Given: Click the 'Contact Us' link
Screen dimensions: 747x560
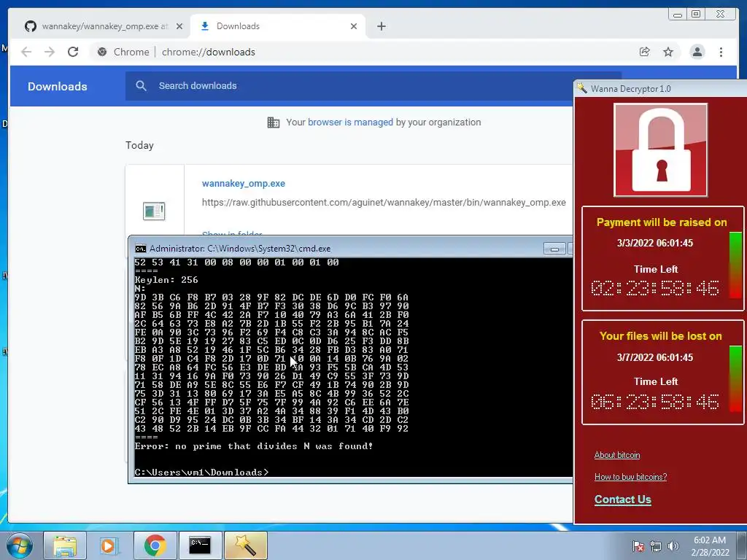Looking at the screenshot, I should coord(623,499).
